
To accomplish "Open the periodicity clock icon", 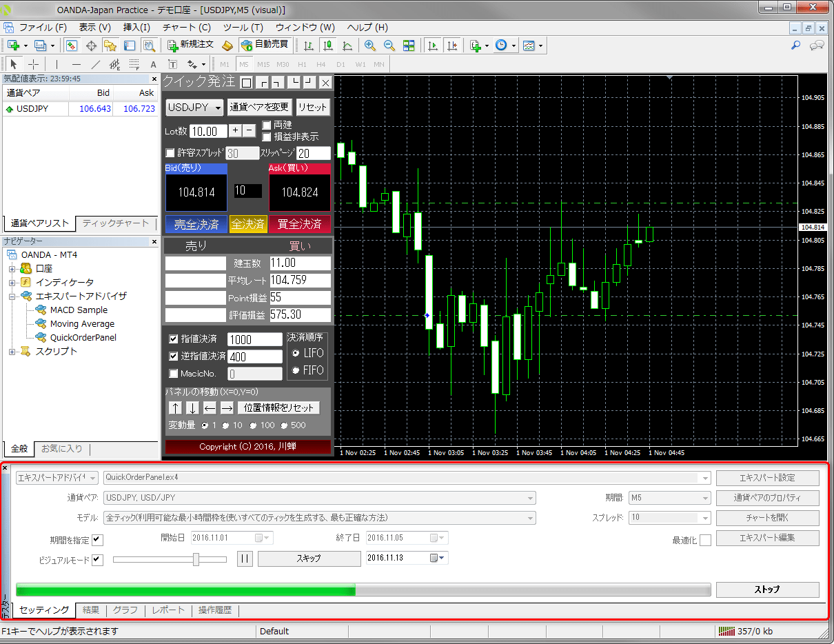I will click(501, 46).
